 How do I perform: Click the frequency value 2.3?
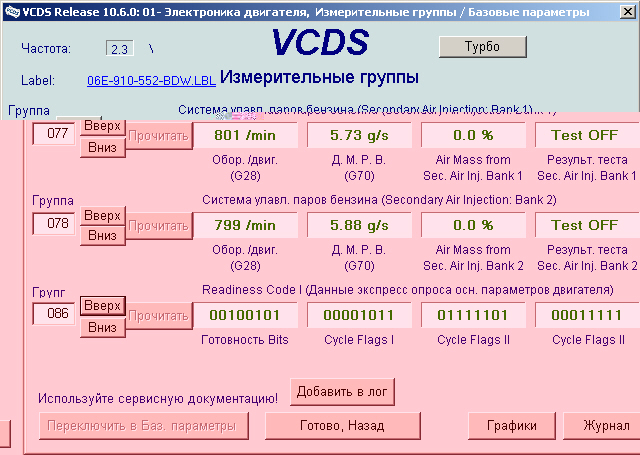pos(120,49)
